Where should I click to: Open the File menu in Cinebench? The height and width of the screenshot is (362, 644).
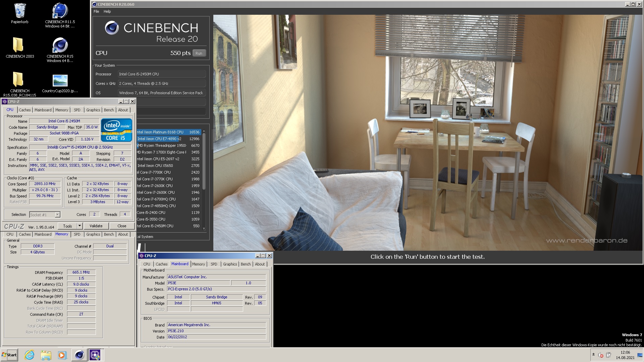click(x=96, y=11)
